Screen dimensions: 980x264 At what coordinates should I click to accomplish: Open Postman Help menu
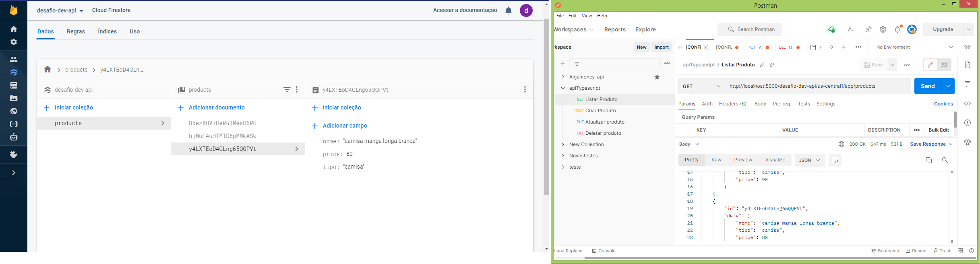(x=602, y=16)
